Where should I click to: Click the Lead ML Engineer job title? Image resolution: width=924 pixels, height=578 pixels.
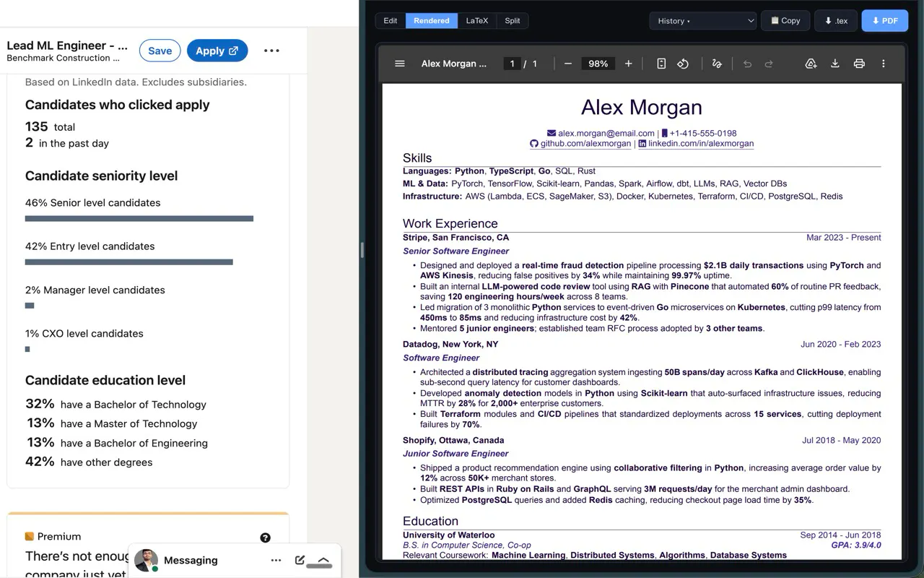(67, 45)
